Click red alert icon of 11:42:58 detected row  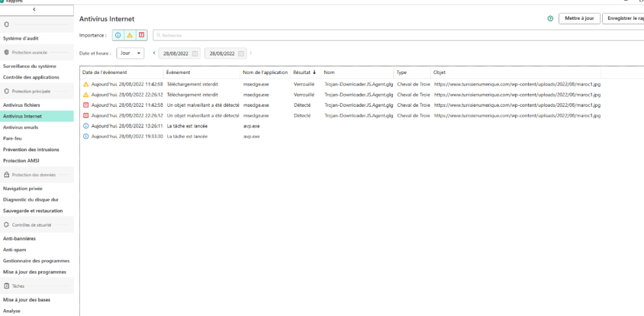tap(86, 105)
